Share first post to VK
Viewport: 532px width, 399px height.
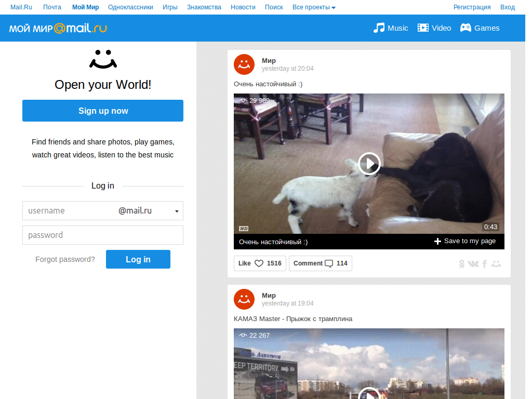click(473, 263)
